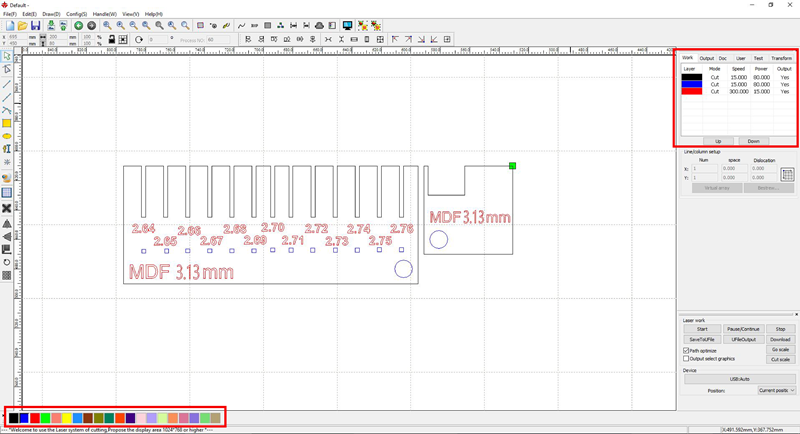The height and width of the screenshot is (434, 800).
Task: Select the red layer row in layer list
Action: click(x=737, y=91)
